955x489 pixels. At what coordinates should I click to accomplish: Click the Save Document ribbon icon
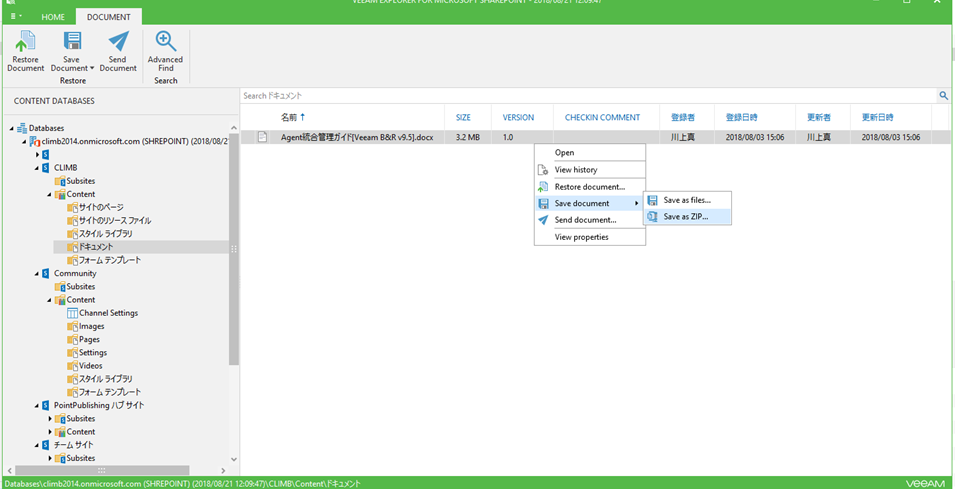coord(72,41)
